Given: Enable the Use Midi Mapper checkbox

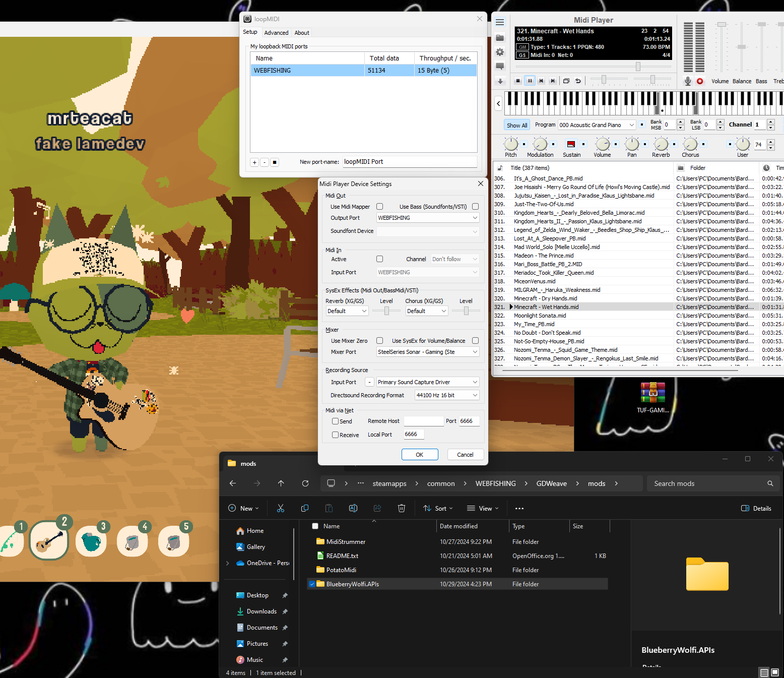Looking at the screenshot, I should (380, 207).
